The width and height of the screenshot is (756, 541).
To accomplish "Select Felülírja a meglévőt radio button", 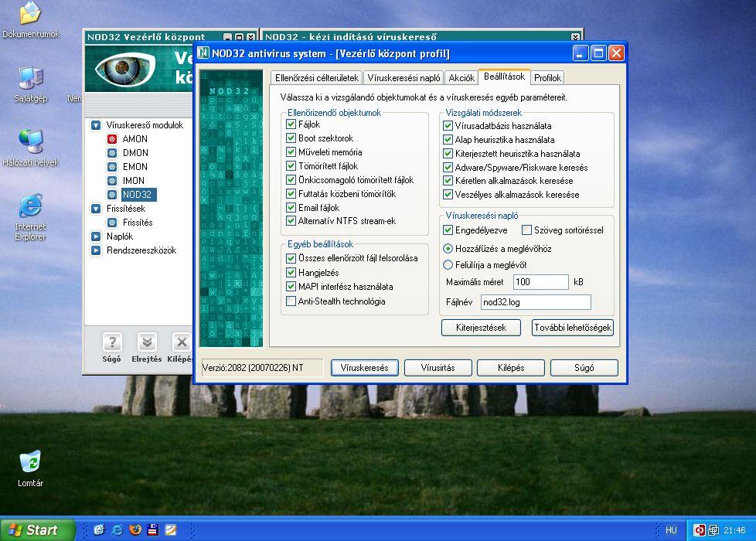I will coord(448,265).
